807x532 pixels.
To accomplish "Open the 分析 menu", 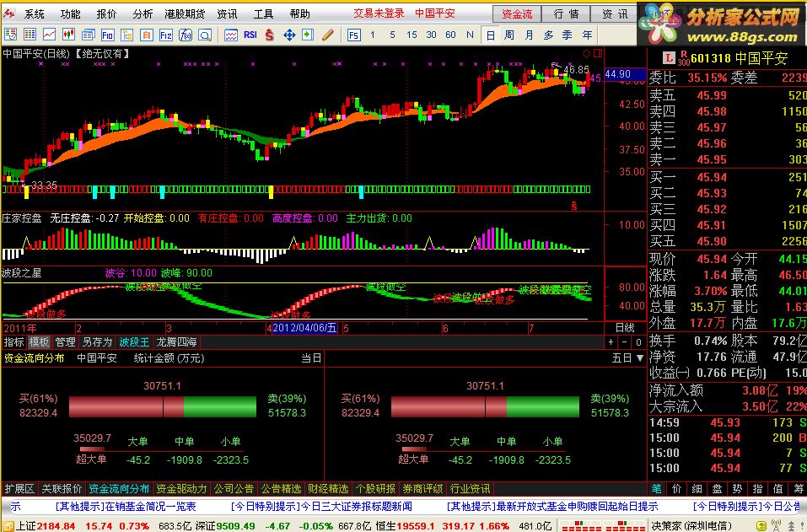I will point(143,13).
